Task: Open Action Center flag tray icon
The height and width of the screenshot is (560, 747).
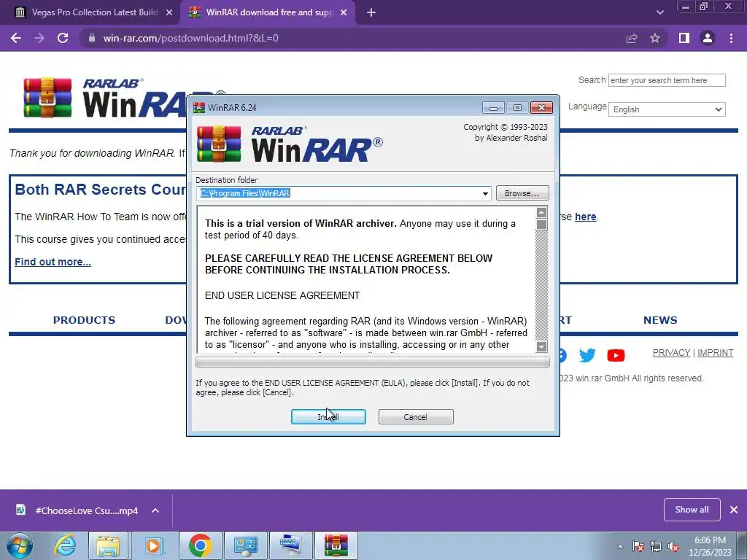Action: pos(638,547)
